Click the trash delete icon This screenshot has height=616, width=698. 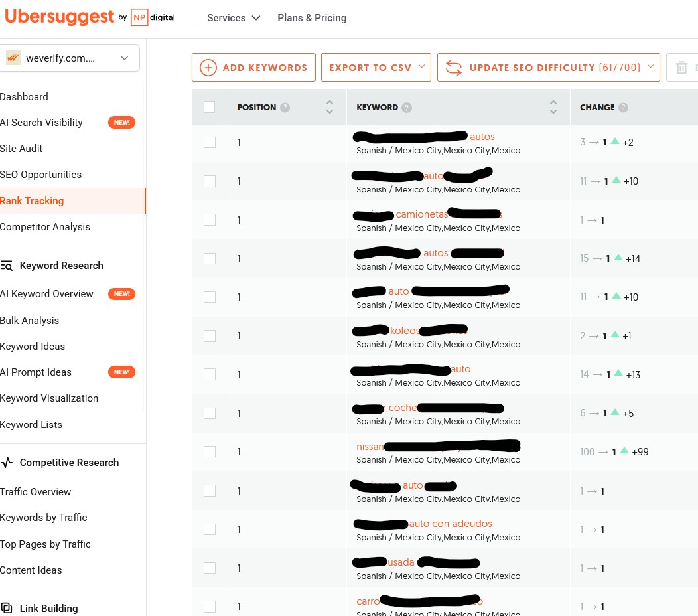[x=682, y=67]
